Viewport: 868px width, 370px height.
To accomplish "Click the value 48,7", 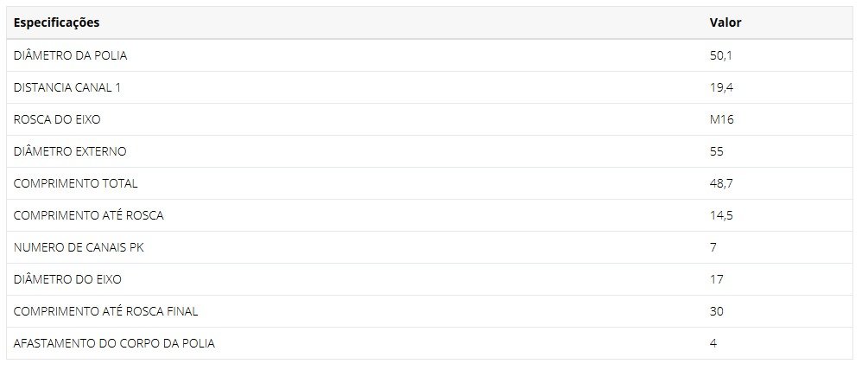I will (721, 183).
